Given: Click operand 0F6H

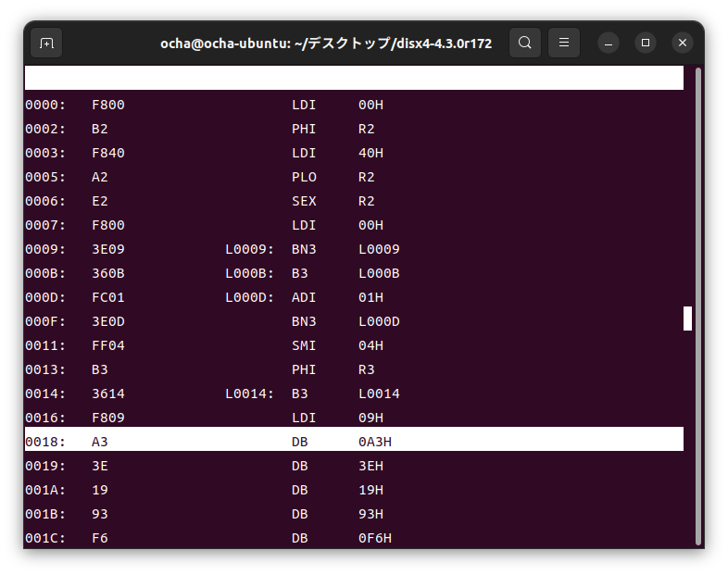Looking at the screenshot, I should point(375,538).
